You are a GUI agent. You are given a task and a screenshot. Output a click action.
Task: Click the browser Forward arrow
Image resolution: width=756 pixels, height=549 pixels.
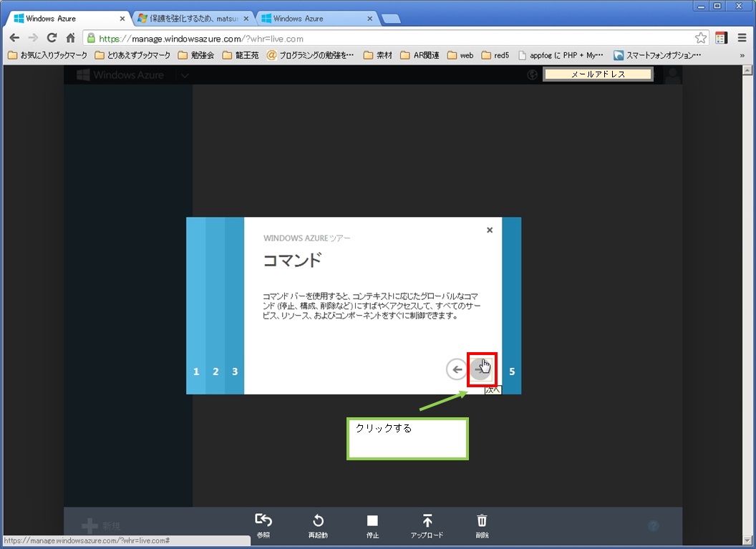[x=33, y=38]
